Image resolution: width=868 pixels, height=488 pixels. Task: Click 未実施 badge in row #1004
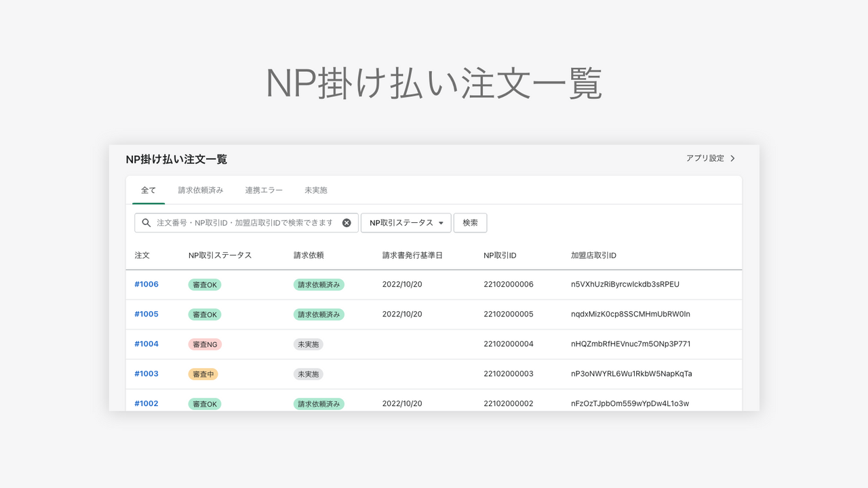(309, 344)
